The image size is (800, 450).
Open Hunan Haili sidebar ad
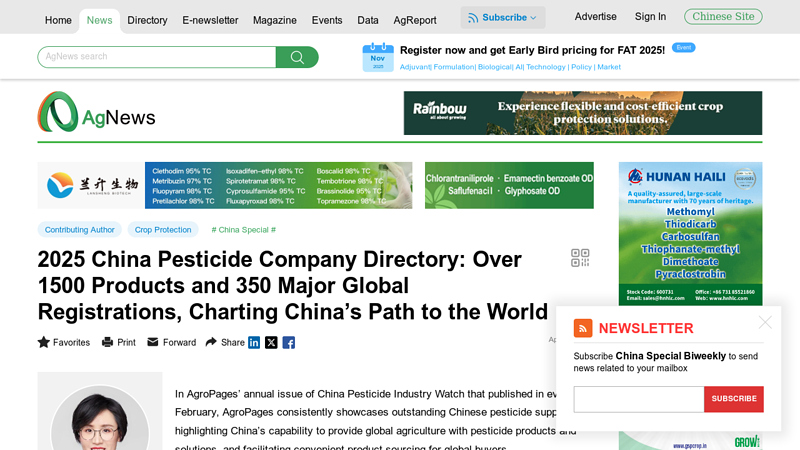tap(690, 234)
